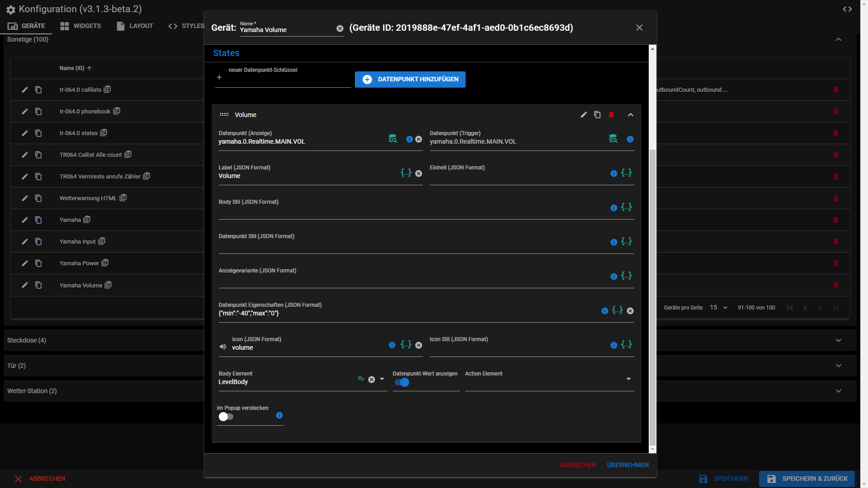
Task: Open JSON editor for Body Stil
Action: point(627,207)
